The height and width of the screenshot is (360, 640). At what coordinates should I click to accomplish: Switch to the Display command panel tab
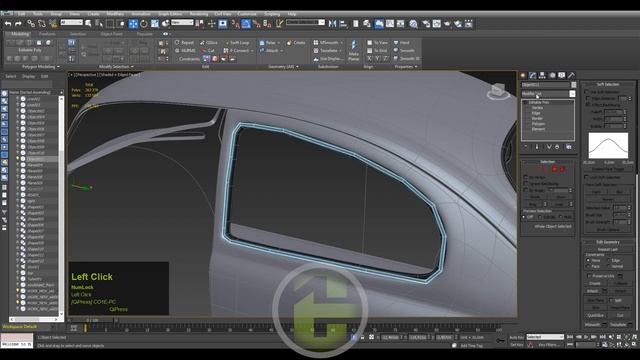tap(562, 76)
